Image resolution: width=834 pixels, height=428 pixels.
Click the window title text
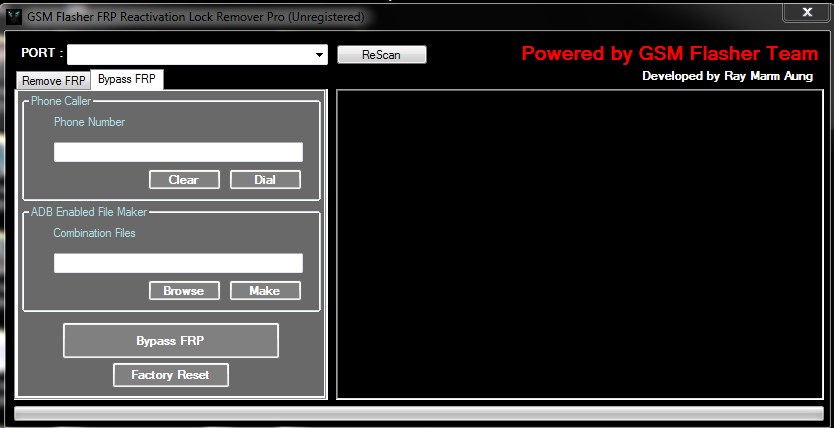point(196,17)
